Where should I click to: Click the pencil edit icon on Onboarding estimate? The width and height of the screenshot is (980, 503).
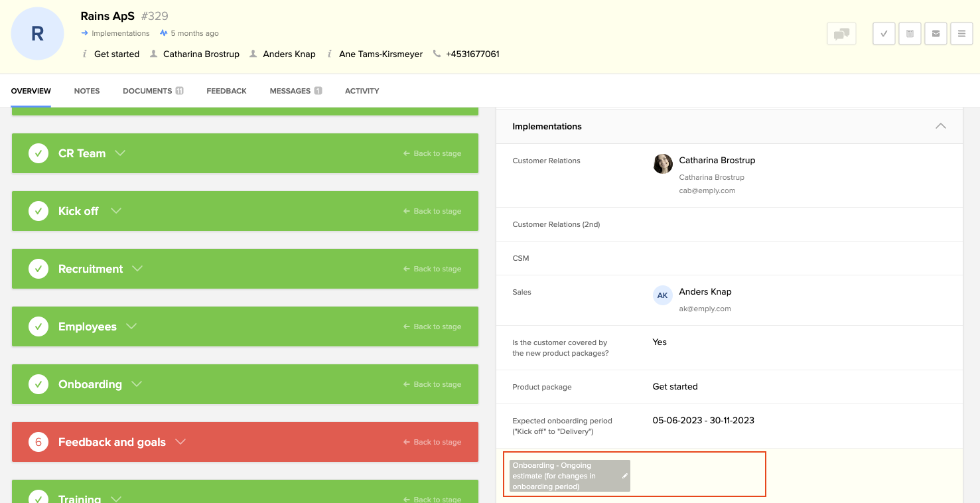tap(624, 476)
